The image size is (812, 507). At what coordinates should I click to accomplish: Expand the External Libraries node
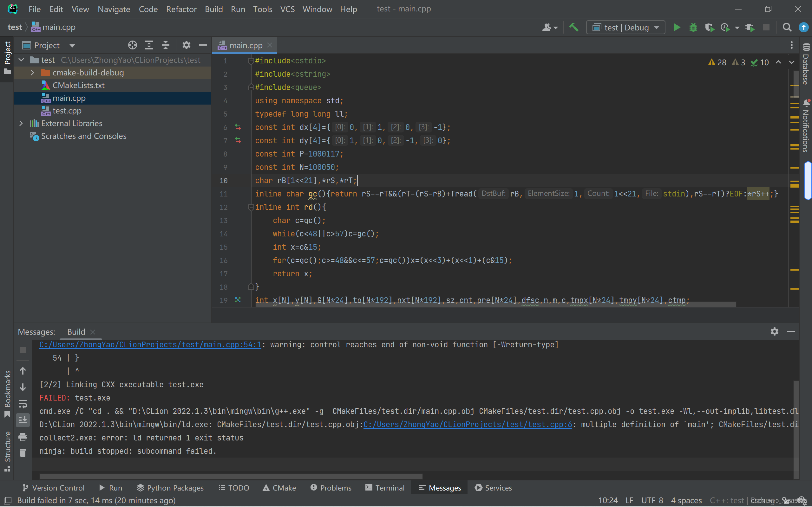21,123
